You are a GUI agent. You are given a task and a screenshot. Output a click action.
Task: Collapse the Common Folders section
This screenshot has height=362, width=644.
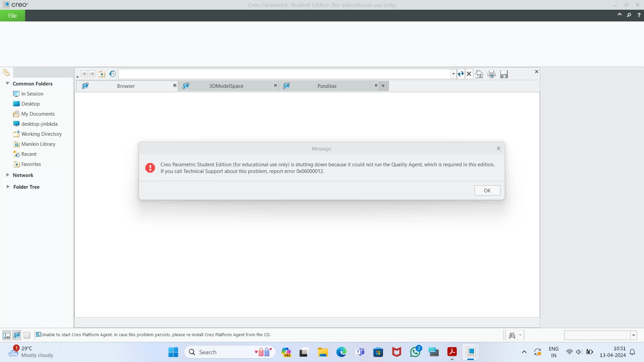pos(7,83)
